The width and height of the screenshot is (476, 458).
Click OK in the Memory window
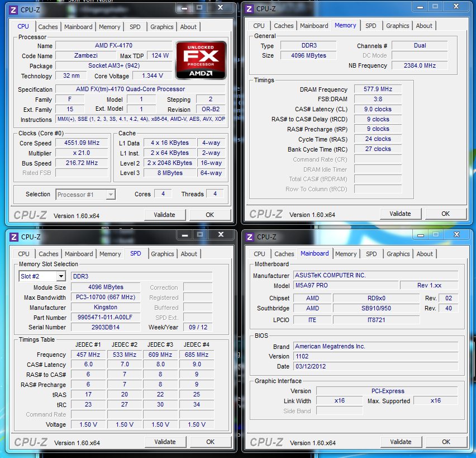(445, 214)
